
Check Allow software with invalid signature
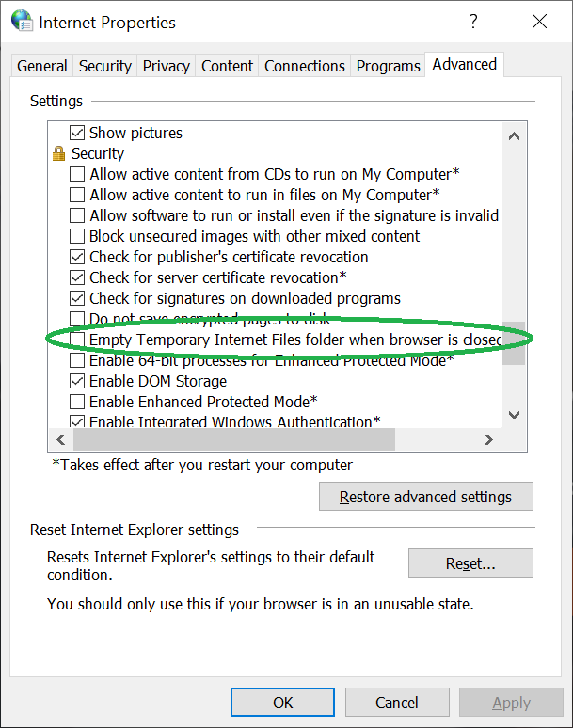(x=77, y=215)
